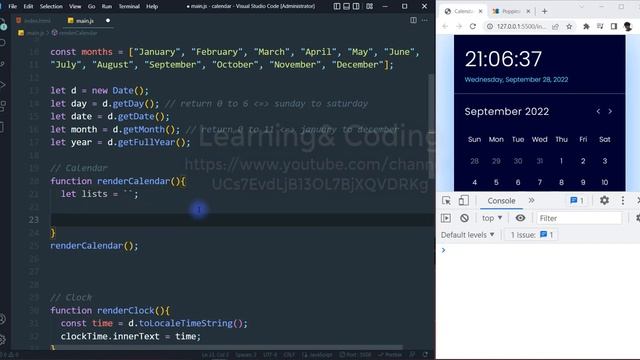Open the Accounts icon in activity bar
Screen dimensions: 640x360
pos(2,319)
